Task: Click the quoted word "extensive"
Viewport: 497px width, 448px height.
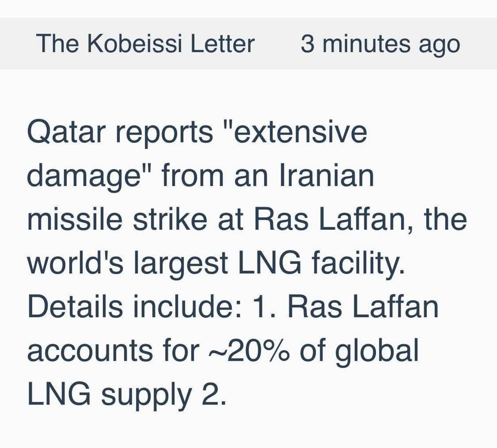Action: pos(295,132)
